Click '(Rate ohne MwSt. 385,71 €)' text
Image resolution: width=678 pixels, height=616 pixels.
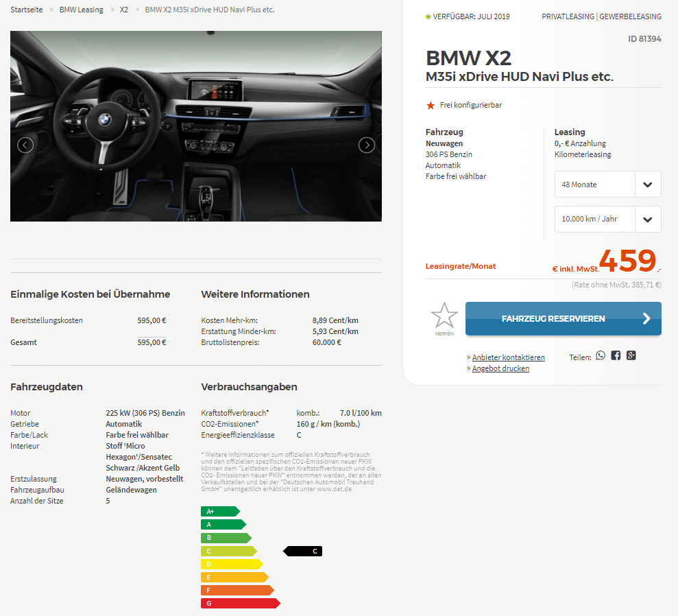[x=616, y=285]
